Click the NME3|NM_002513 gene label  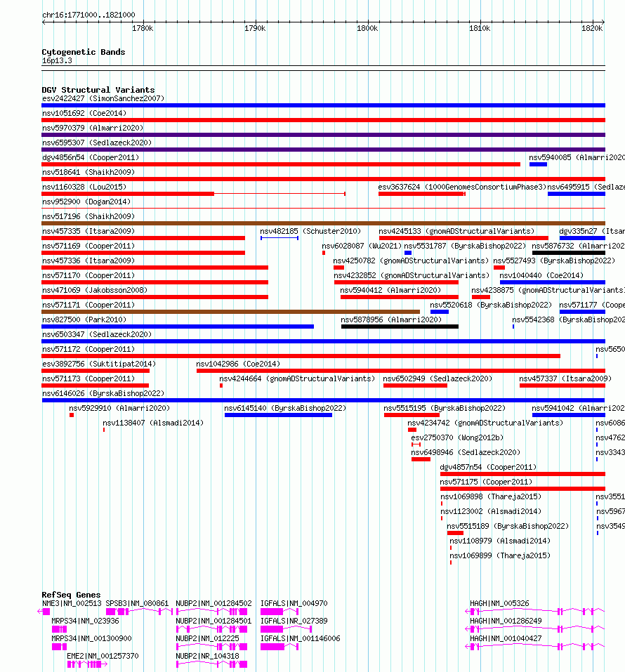point(72,603)
